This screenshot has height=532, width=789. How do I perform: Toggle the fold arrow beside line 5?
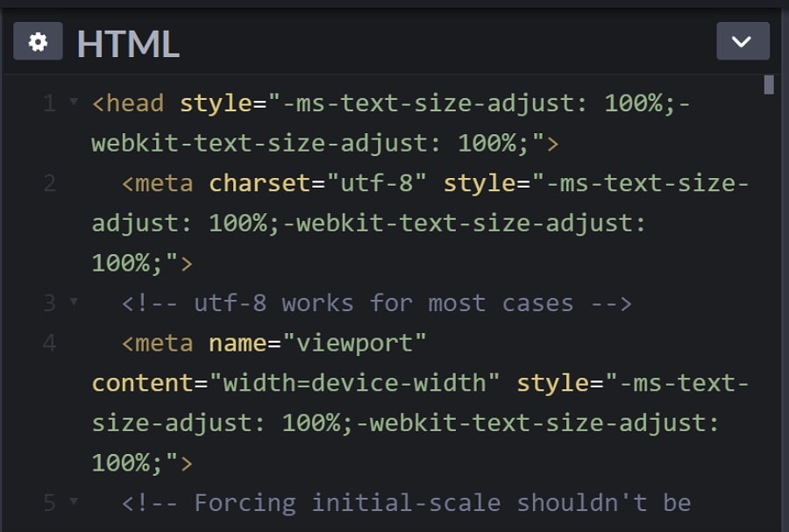(74, 503)
